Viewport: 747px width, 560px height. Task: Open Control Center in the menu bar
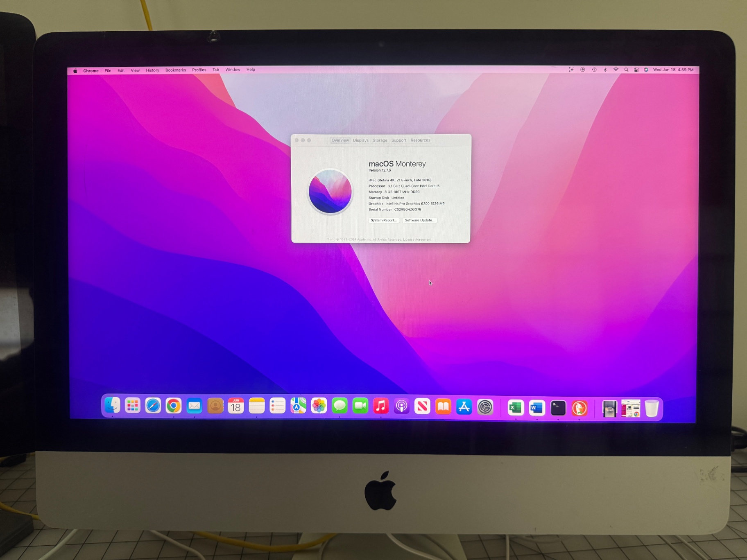pos(636,70)
